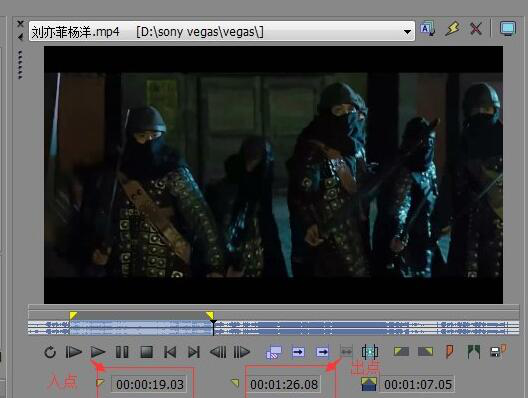Go to end of media
Screen dimensions: 528x398
click(194, 352)
